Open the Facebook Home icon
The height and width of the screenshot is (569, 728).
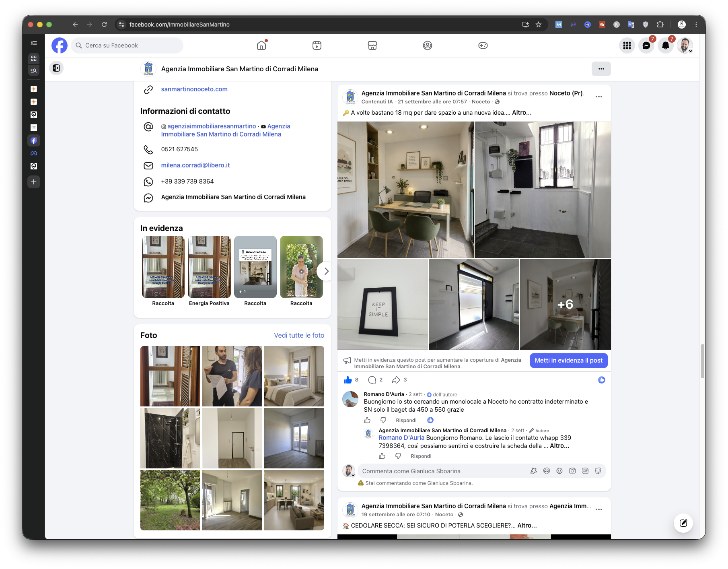(x=261, y=45)
